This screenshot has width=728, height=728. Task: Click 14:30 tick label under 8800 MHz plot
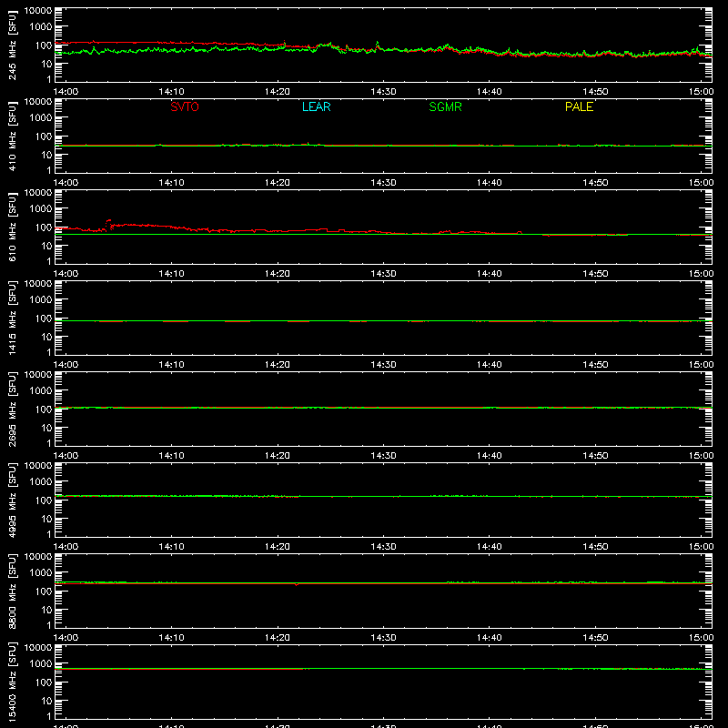click(x=383, y=638)
